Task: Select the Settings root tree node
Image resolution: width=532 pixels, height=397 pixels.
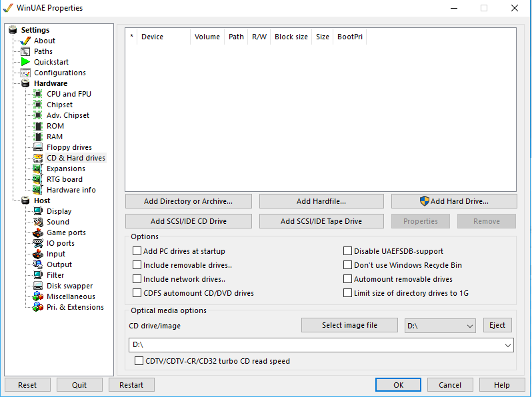Action: (35, 30)
